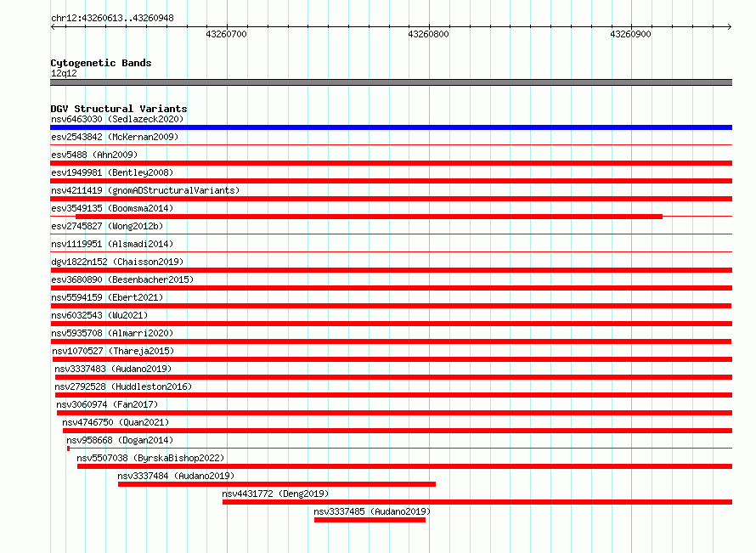Click the esv2745827 (Wong2012b) label
This screenshot has height=553, width=756.
(107, 226)
